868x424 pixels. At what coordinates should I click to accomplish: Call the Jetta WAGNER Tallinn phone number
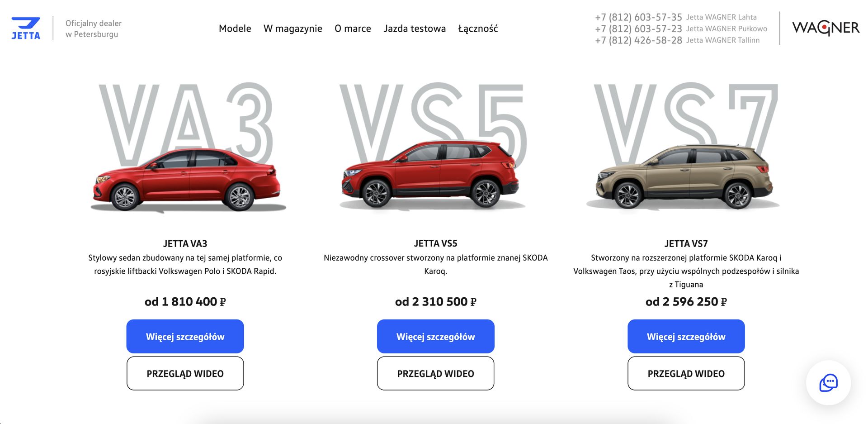coord(638,40)
